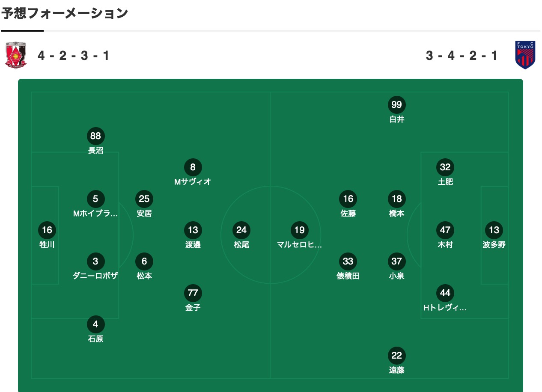
Task: Click the 3-4-2-1 formation label
Action: (462, 56)
